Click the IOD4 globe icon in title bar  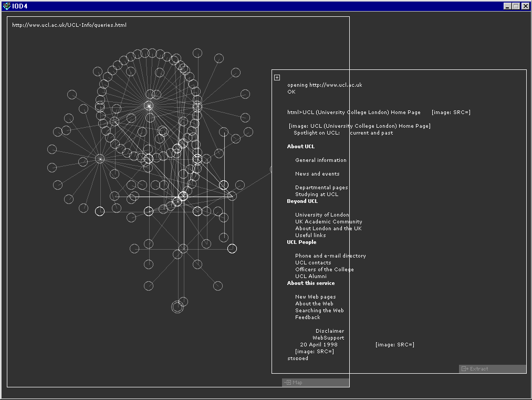pyautogui.click(x=7, y=6)
